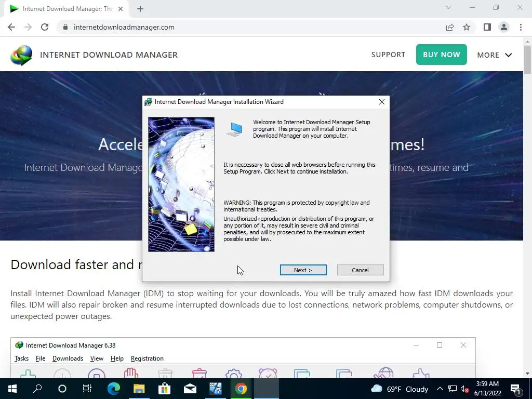Image resolution: width=532 pixels, height=399 pixels.
Task: Share this page via the share icon
Action: pos(450,27)
